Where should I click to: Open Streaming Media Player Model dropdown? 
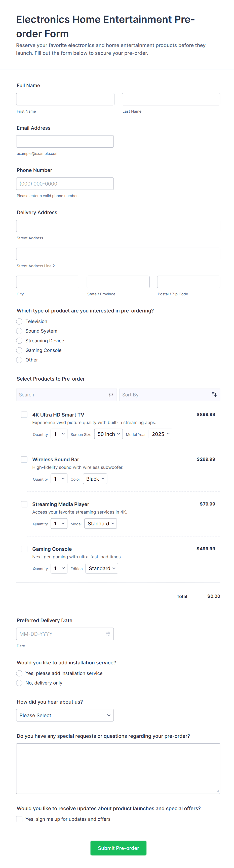pos(100,524)
